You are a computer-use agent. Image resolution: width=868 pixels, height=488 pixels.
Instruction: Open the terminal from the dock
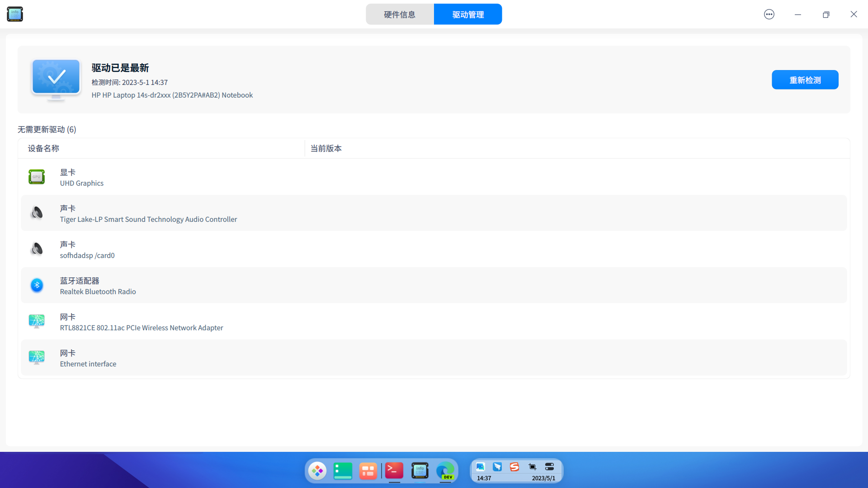pos(394,471)
